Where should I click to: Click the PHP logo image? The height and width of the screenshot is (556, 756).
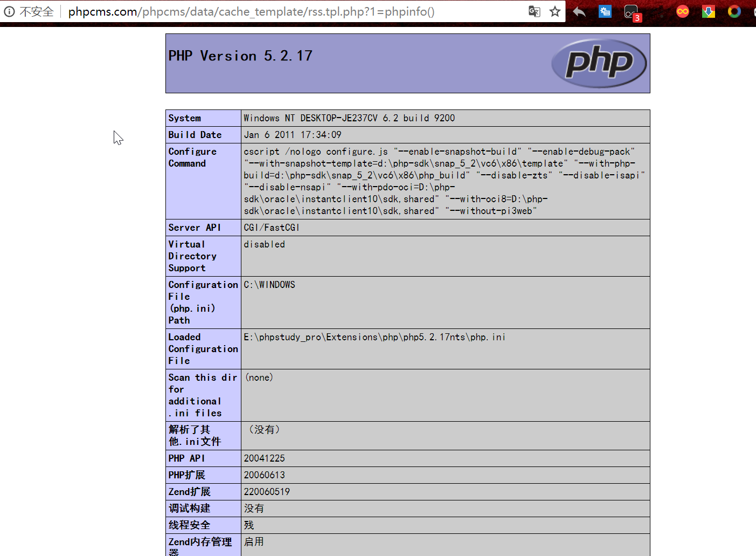[599, 63]
